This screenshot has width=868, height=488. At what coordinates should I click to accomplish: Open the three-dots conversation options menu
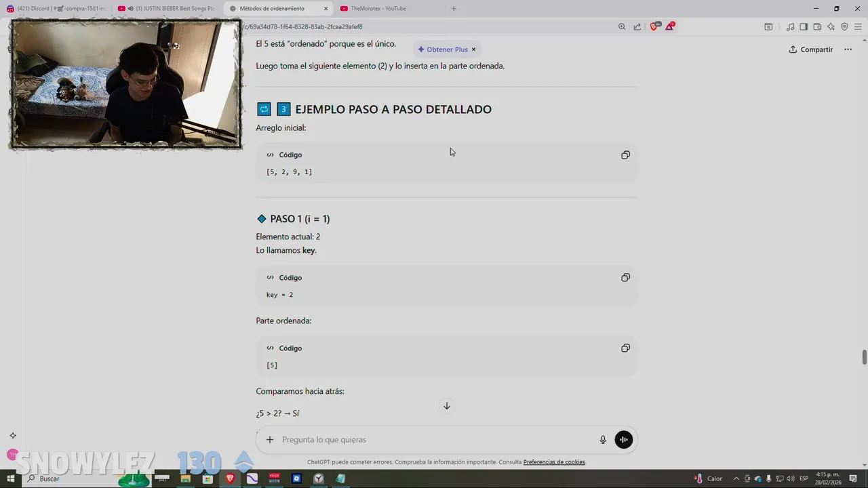pyautogui.click(x=848, y=49)
